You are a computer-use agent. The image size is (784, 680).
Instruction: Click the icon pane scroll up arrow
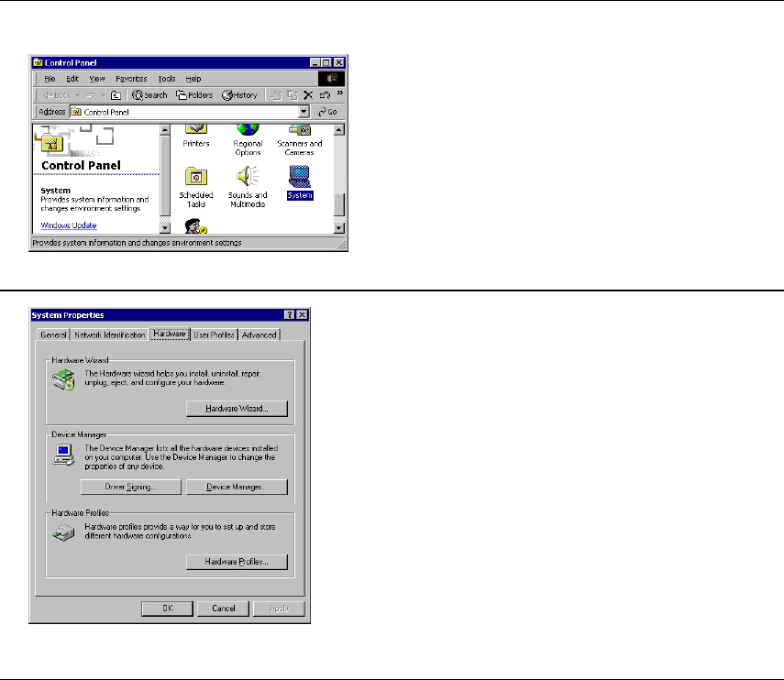pyautogui.click(x=339, y=130)
